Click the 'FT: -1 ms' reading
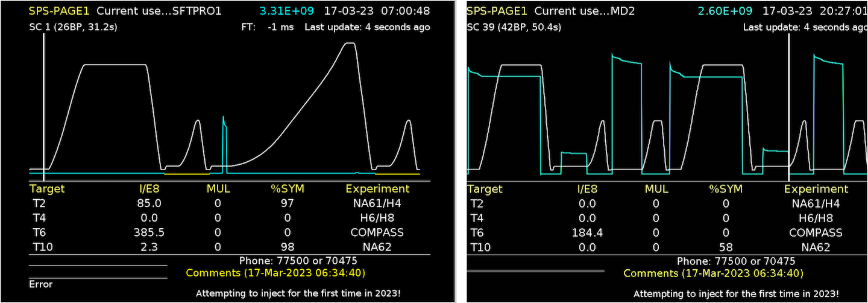Viewport: 868px width, 303px height. tap(266, 27)
